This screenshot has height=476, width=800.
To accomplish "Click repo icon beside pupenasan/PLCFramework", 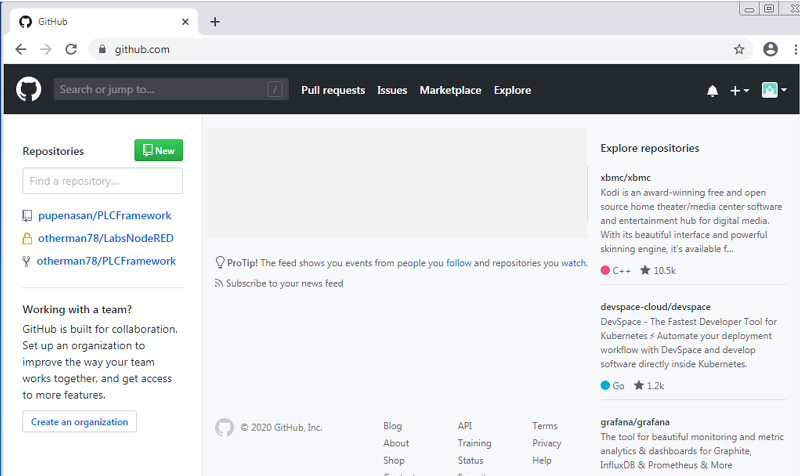I will tap(27, 216).
